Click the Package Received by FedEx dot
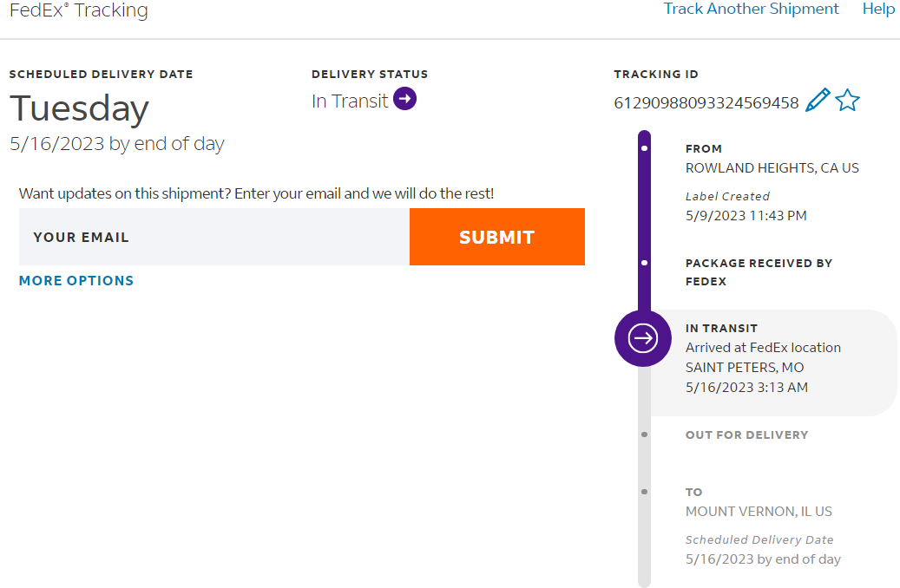This screenshot has width=900, height=588. click(x=644, y=262)
